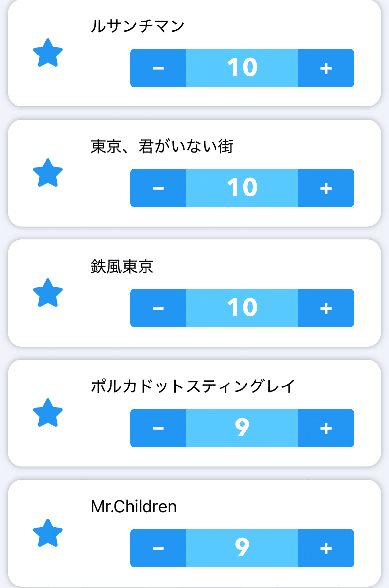Image resolution: width=389 pixels, height=588 pixels.
Task: Decrease the ルサンチマン count with minus
Action: (x=158, y=68)
